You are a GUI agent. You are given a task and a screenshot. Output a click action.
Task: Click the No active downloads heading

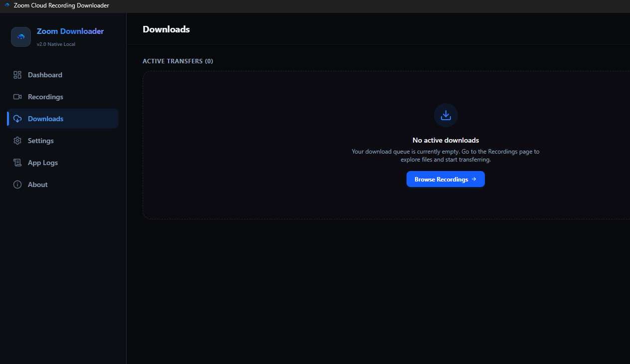tap(445, 140)
